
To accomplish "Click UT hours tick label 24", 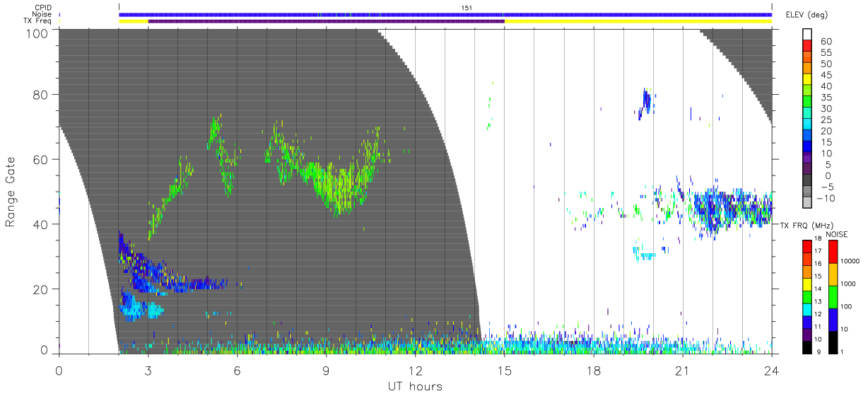I will point(771,370).
